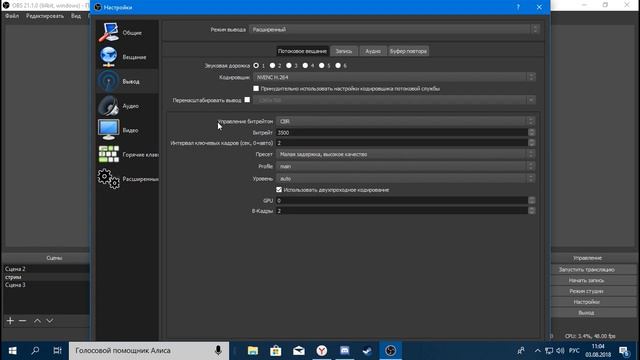Switch to the Аудио output tab
This screenshot has height=360, width=640.
click(x=373, y=51)
